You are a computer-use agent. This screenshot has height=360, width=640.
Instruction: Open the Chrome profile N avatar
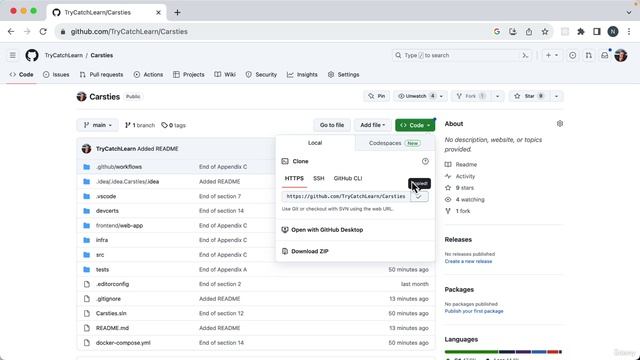tap(613, 31)
